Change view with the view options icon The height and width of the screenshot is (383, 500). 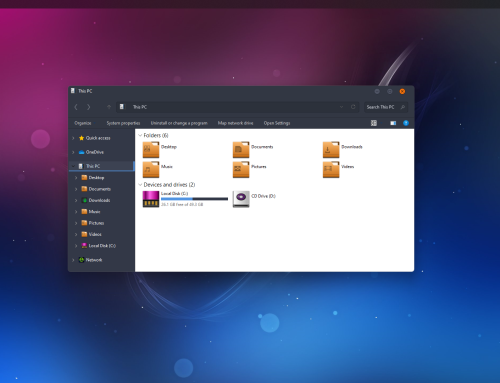point(374,123)
